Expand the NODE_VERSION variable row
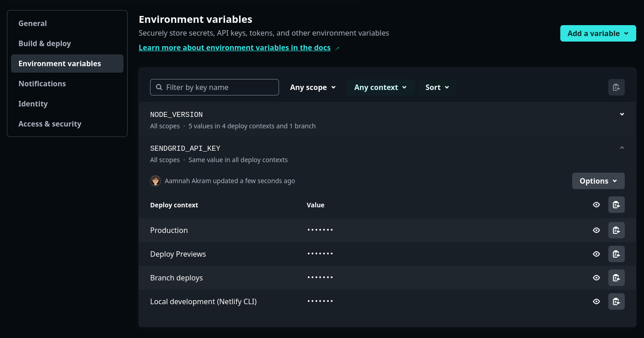Viewport: 644px width, 338px height. [622, 114]
